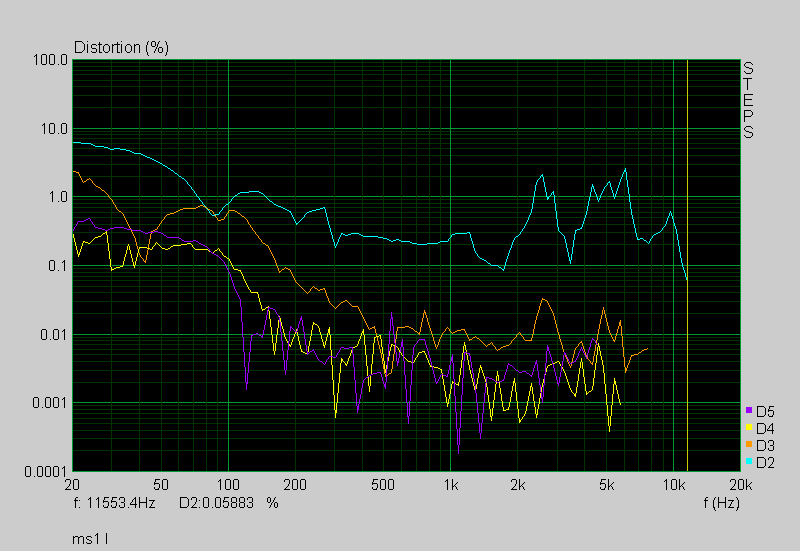Click the 2k x-axis tick label

[517, 485]
